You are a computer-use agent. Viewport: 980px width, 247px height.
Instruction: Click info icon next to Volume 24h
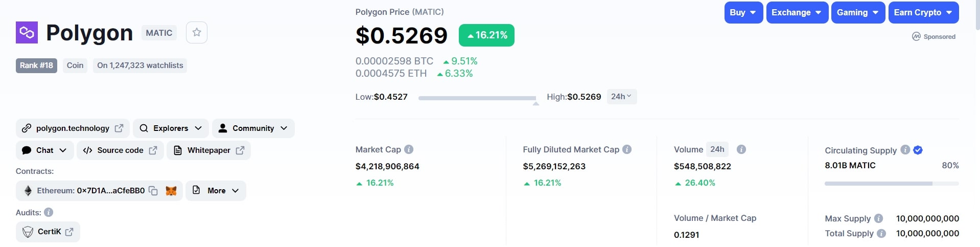(741, 149)
